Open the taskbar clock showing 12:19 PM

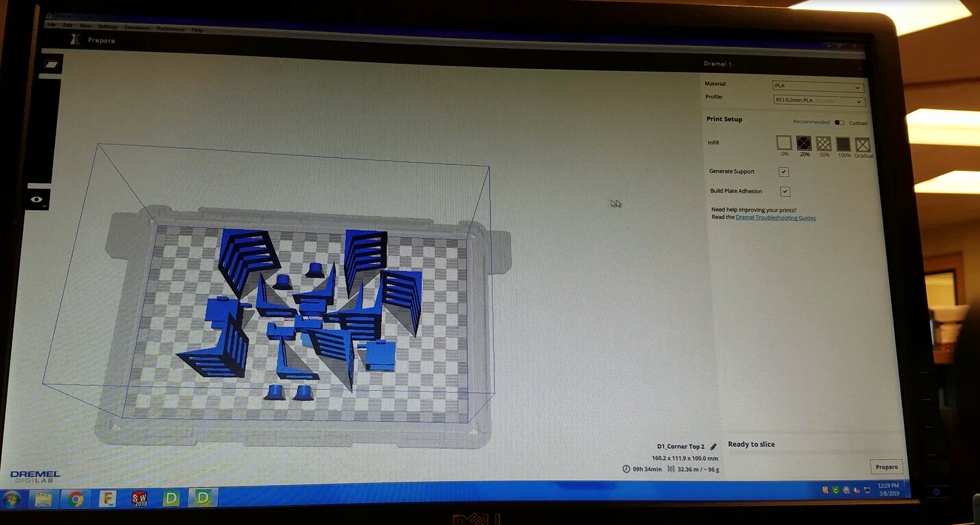pos(888,489)
